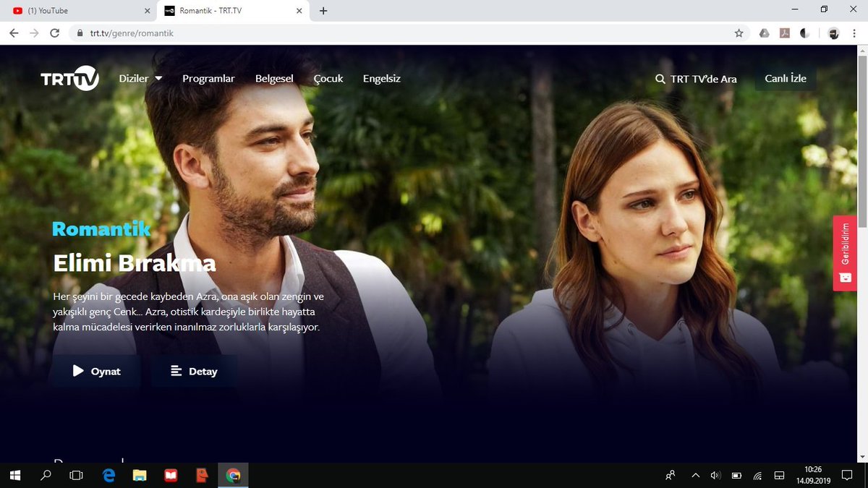The width and height of the screenshot is (868, 488).
Task: Open Detay for Elimi Bırakma
Action: coord(194,371)
